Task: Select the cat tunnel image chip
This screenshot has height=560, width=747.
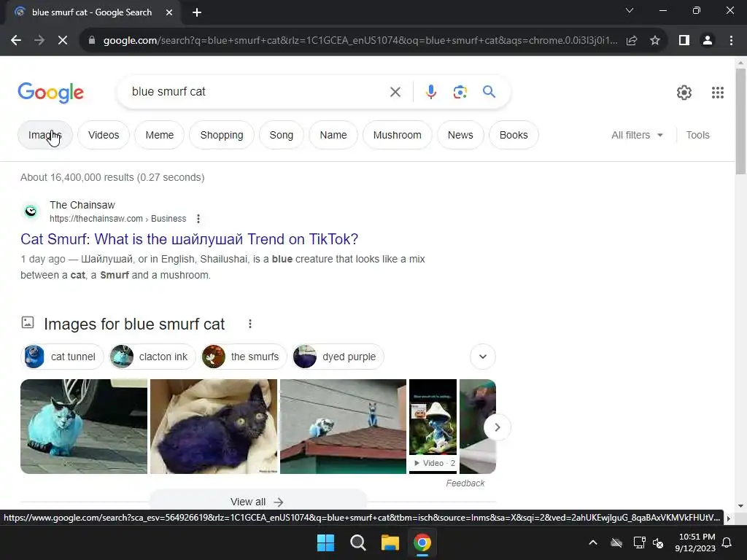Action: tap(62, 357)
